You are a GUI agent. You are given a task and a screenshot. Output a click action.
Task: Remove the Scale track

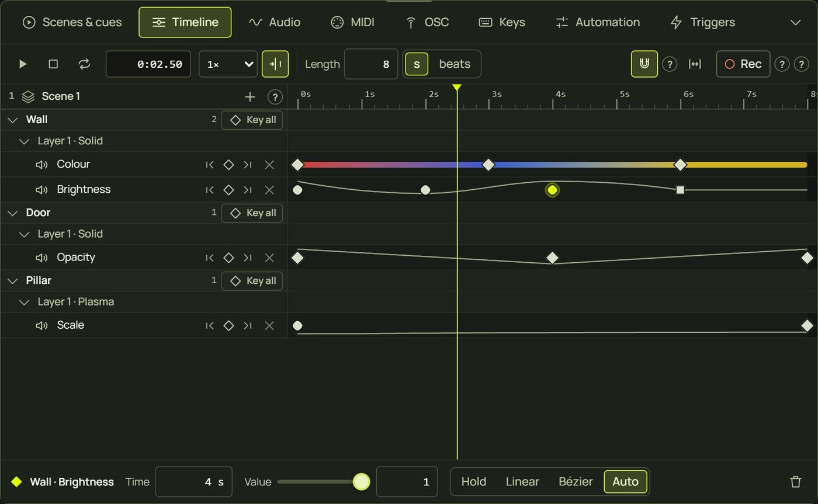click(269, 325)
